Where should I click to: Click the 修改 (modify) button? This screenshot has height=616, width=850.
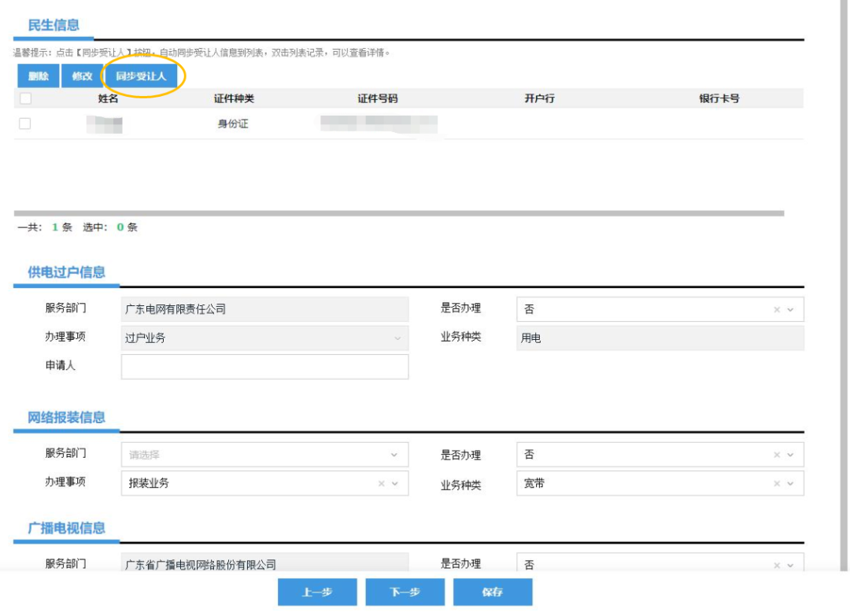point(82,76)
